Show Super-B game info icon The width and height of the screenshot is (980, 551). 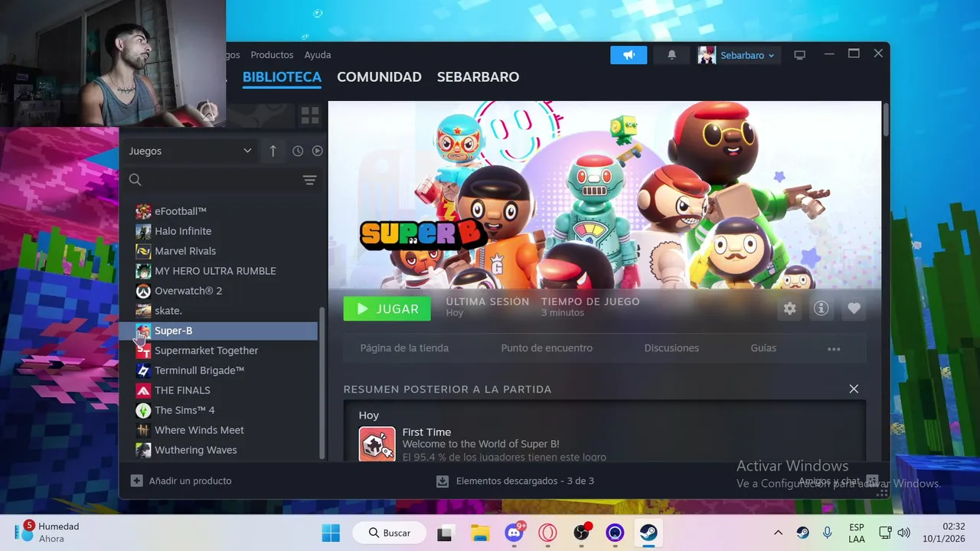pos(822,308)
